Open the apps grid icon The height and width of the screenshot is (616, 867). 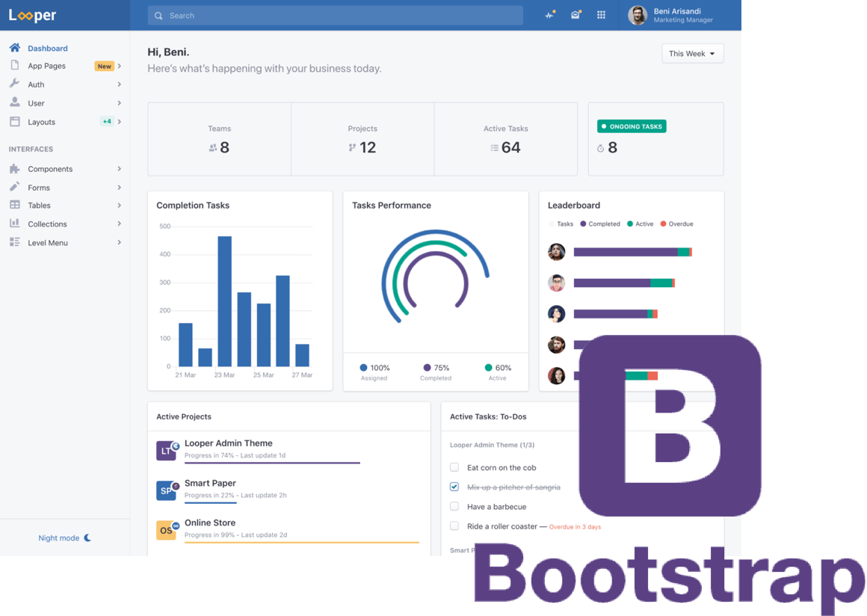(x=601, y=15)
